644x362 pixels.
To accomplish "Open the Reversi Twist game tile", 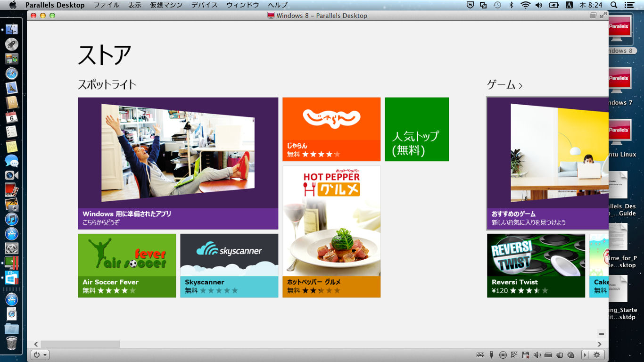I will click(536, 265).
